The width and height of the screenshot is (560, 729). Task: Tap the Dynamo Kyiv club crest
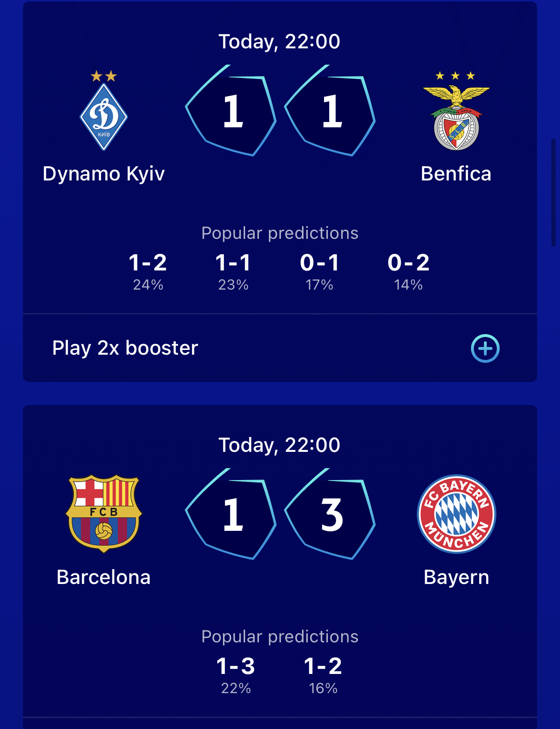click(103, 116)
